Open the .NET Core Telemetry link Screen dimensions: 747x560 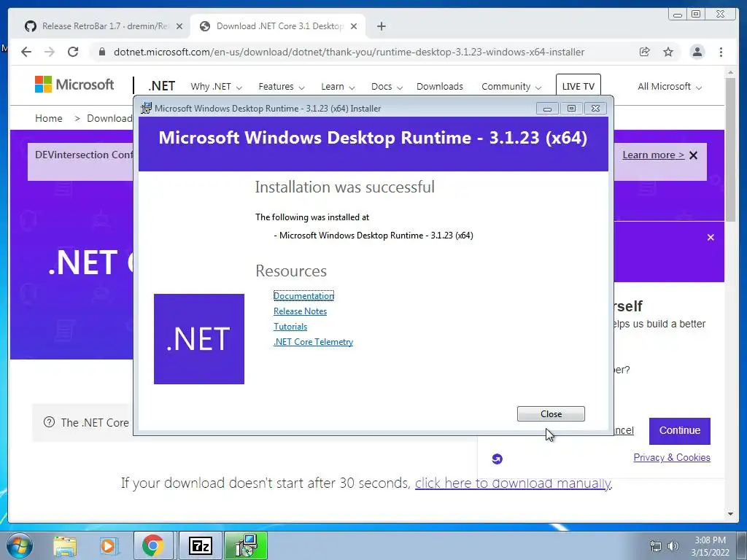click(x=313, y=341)
